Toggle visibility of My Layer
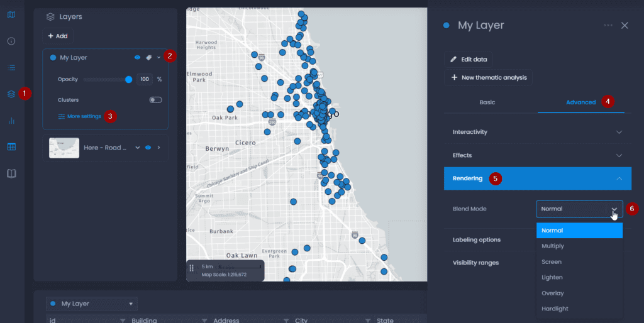Viewport: 644px width, 323px height. tap(137, 57)
